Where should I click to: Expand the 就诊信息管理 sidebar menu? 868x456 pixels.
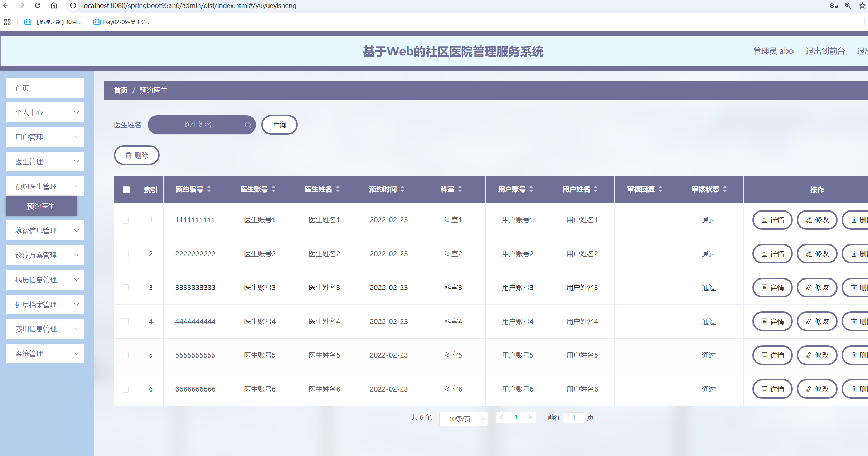[45, 231]
